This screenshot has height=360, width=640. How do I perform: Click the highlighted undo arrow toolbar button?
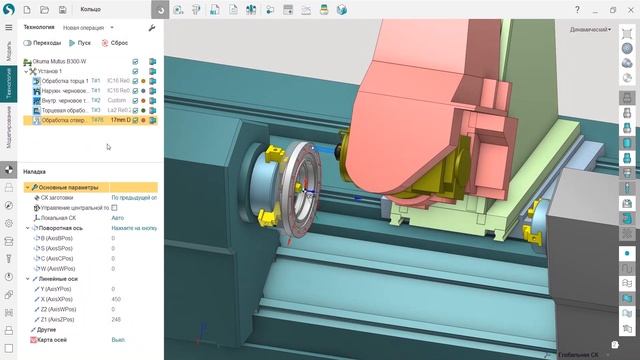click(x=160, y=10)
